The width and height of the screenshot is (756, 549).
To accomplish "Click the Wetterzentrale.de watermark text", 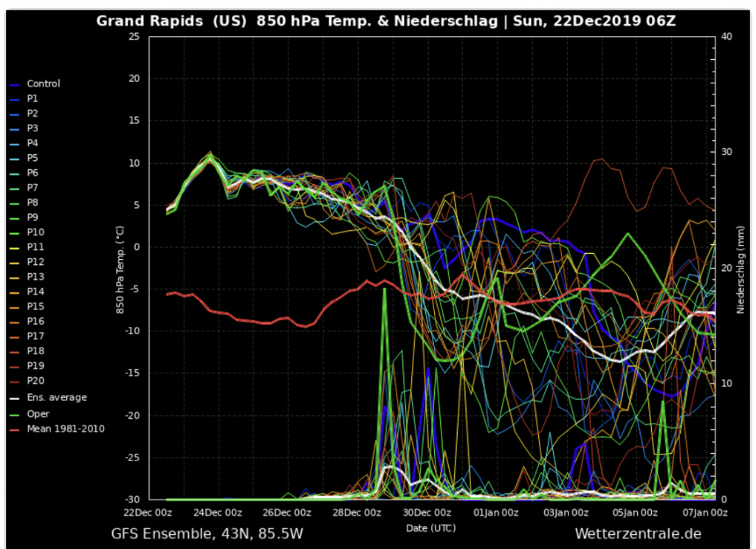I will click(637, 534).
